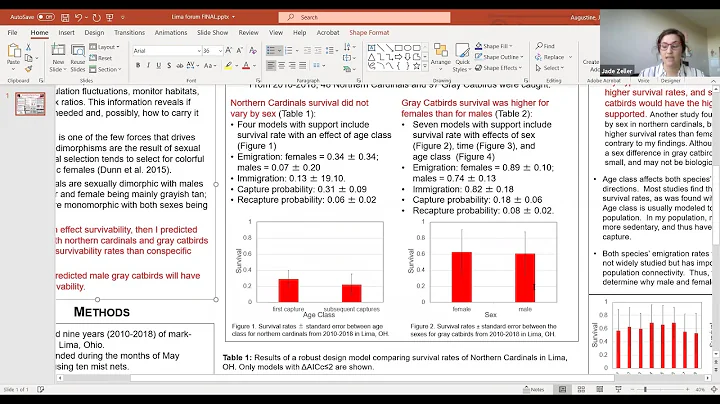Start presentation from beginning icon
This screenshot has height=404, width=720.
(x=109, y=17)
